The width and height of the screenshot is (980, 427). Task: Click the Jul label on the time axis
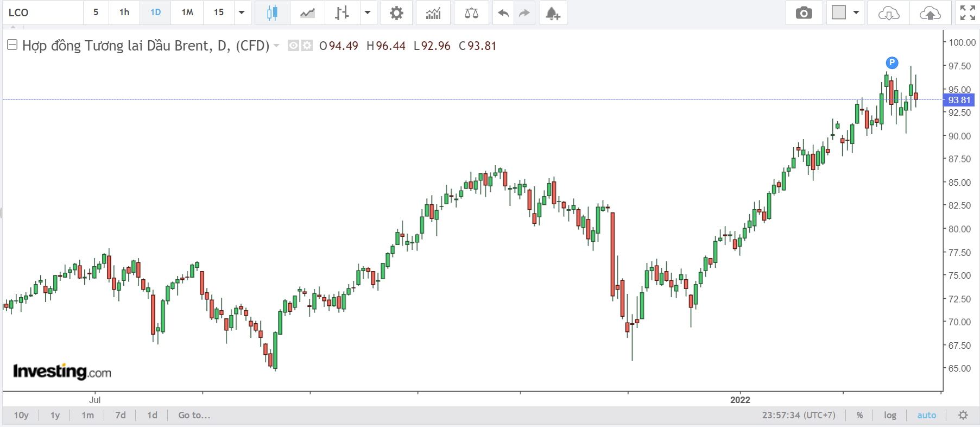tap(94, 400)
